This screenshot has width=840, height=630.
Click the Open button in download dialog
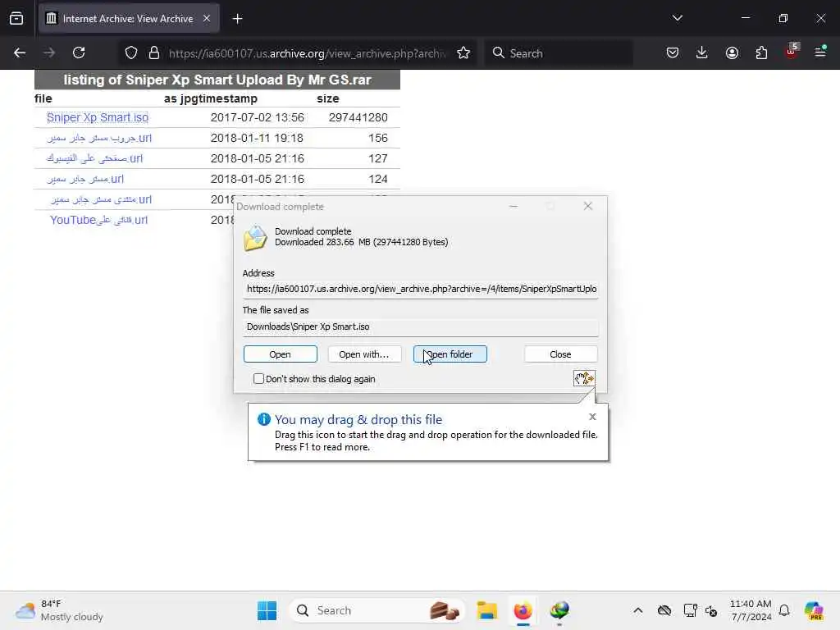pos(281,354)
